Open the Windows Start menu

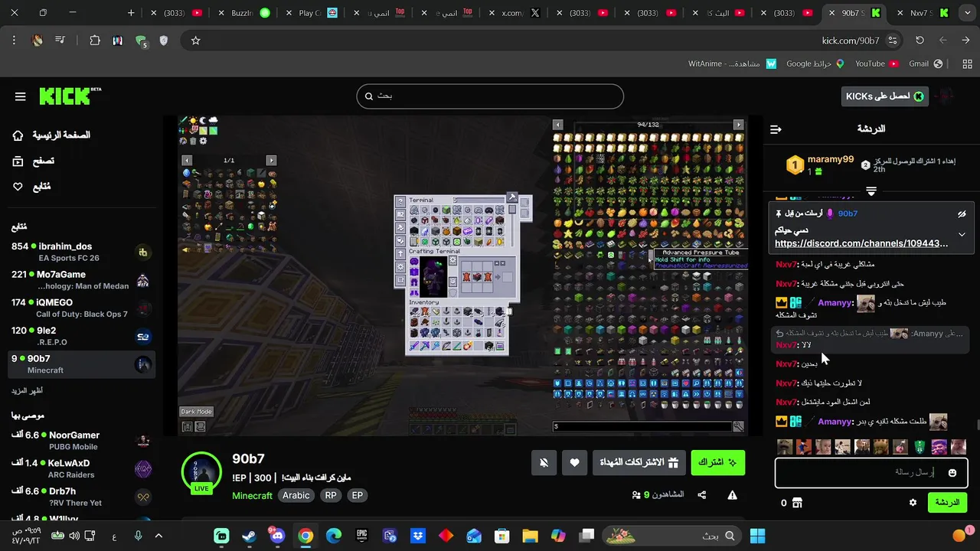tap(757, 536)
